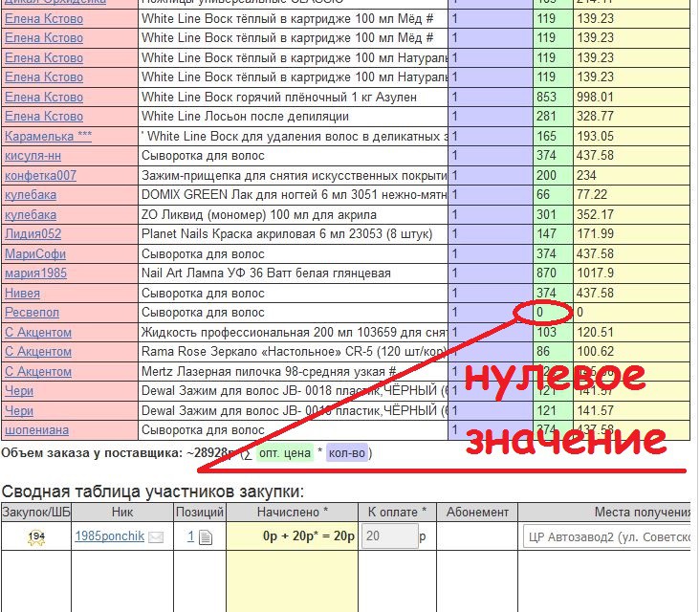
Task: Open the Ресвепол user link
Action: coord(32,313)
